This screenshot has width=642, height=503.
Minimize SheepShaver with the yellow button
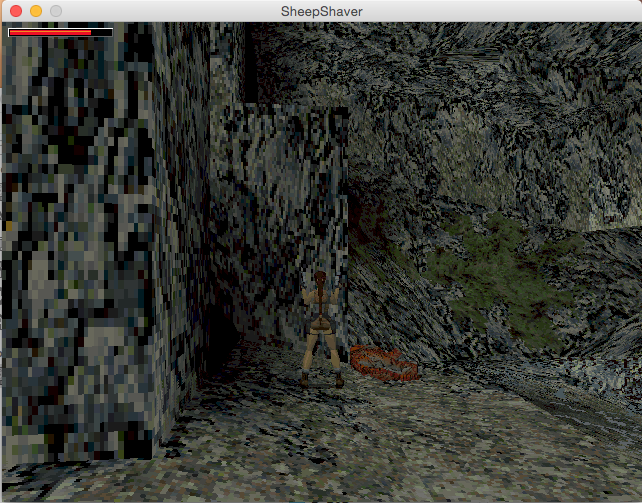[36, 11]
